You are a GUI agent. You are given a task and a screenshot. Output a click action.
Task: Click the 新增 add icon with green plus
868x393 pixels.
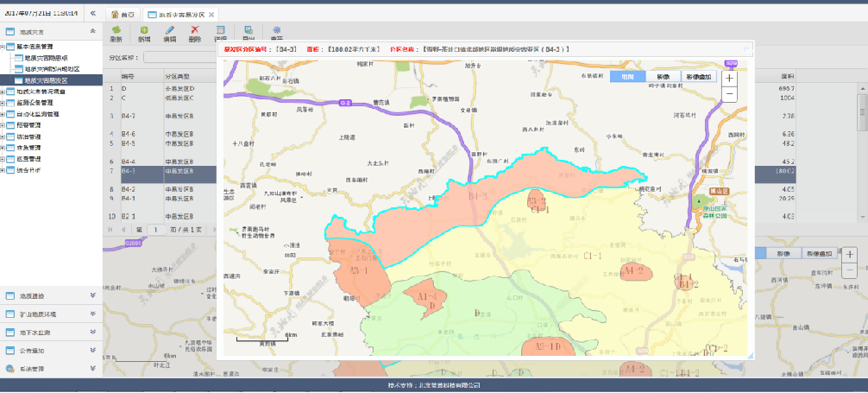point(144,30)
